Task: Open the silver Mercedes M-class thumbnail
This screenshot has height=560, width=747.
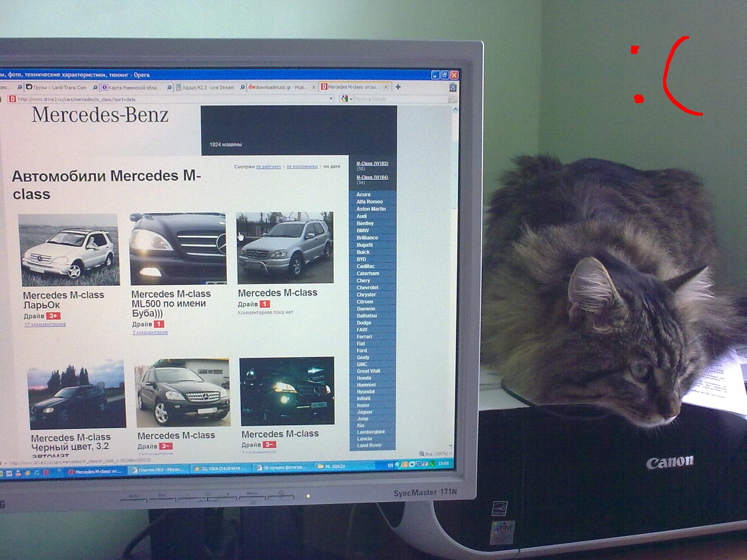Action: pos(285,247)
